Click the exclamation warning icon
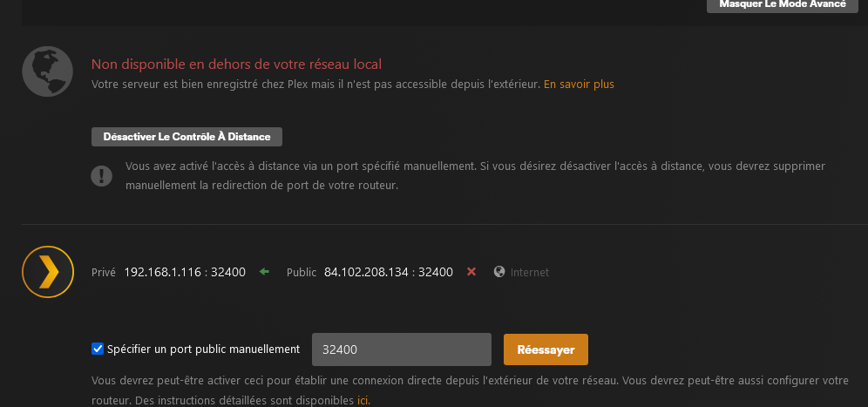868x407 pixels. (101, 176)
